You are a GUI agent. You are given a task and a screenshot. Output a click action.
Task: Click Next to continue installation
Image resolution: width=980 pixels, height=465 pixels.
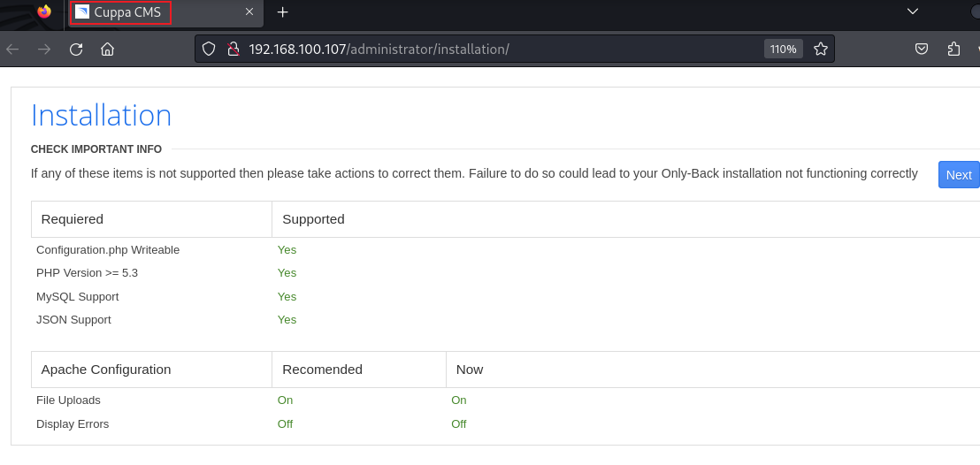coord(958,175)
